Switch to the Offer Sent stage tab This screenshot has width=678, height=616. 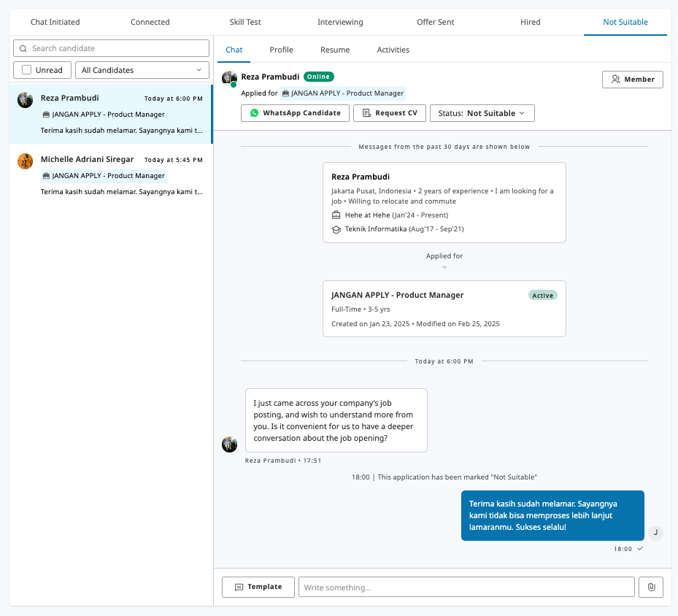coord(436,22)
